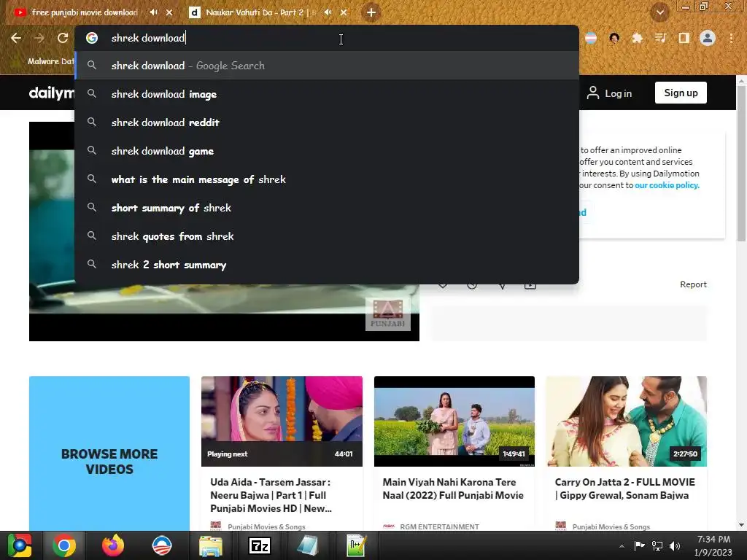Reload the current page
This screenshot has width=747, height=560.
(x=63, y=38)
